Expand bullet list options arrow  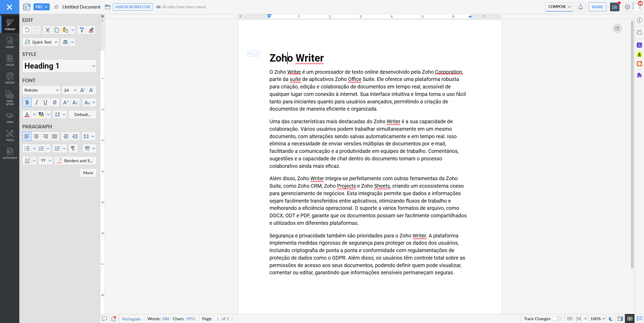pos(34,148)
